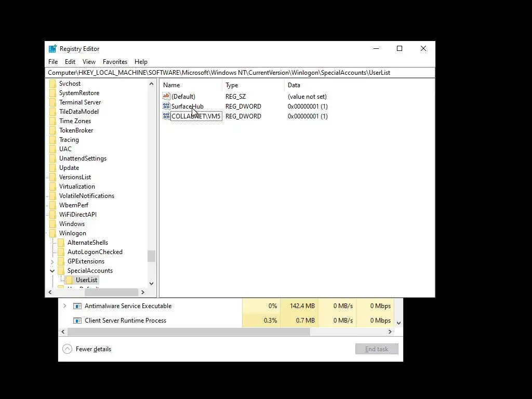Screen dimensions: 532x399
Task: Select the Update folder icon
Action: coord(52,168)
